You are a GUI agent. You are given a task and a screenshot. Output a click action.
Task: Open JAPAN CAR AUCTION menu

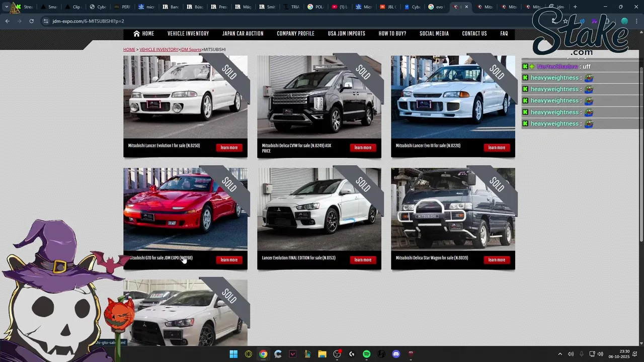[243, 34]
